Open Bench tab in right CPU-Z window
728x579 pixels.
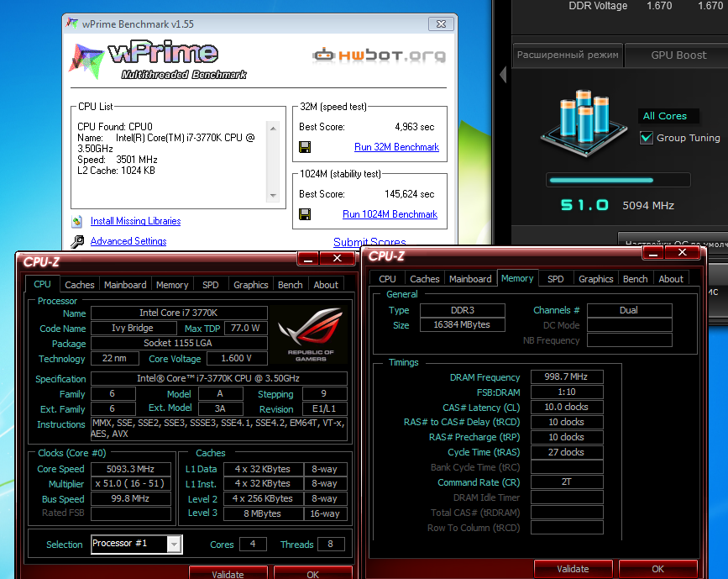coord(635,278)
